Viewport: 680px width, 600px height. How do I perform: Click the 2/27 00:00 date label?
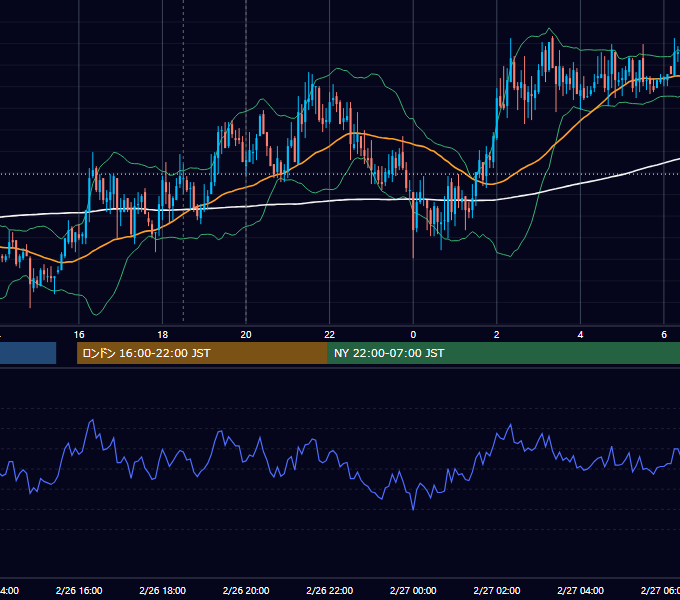click(x=413, y=590)
